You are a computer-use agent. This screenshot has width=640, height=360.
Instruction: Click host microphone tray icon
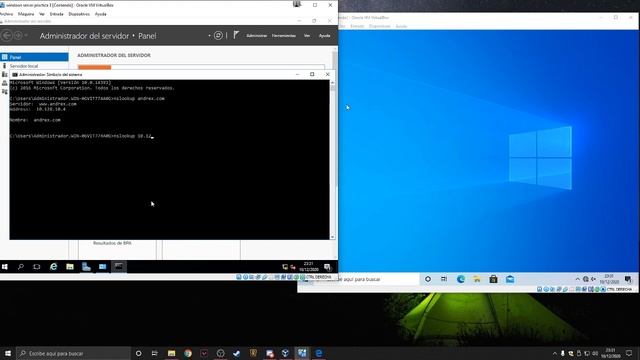click(562, 353)
